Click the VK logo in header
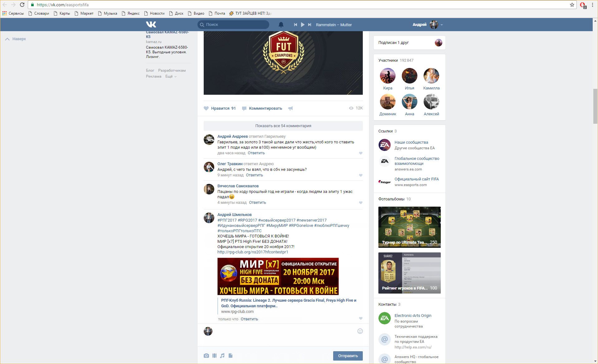Viewport: 598px width, 364px height. [151, 24]
